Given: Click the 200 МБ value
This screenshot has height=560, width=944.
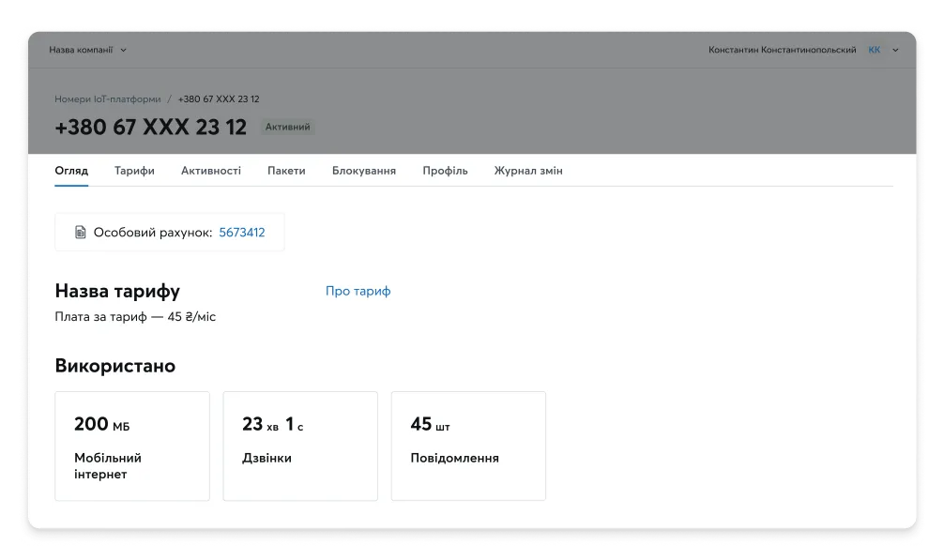Looking at the screenshot, I should [x=101, y=424].
